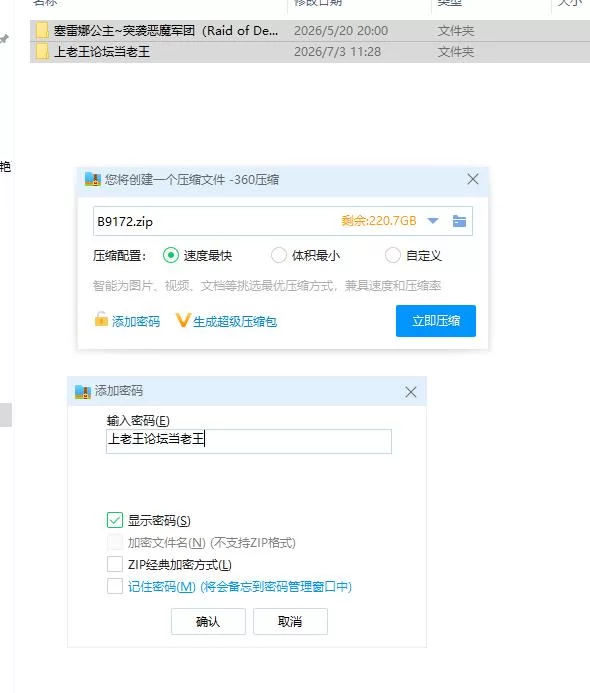Enable the ZIP经典加密方式 checkbox

115,564
